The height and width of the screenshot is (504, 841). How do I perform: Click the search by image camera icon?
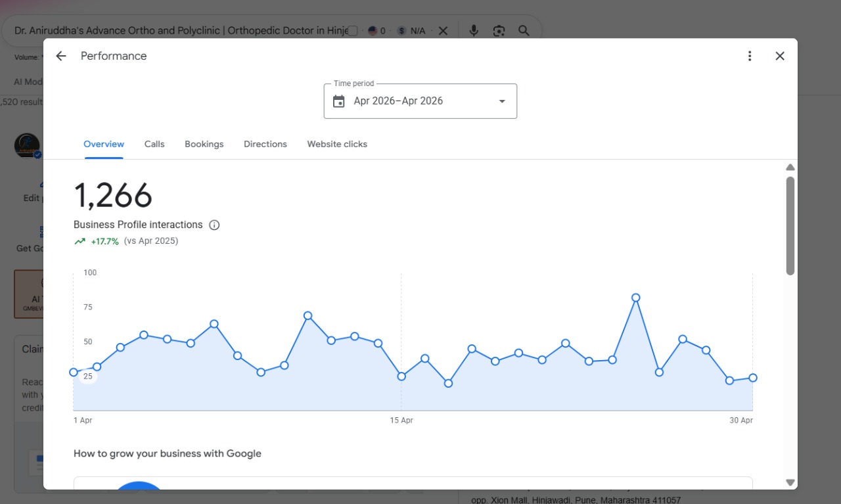click(499, 31)
